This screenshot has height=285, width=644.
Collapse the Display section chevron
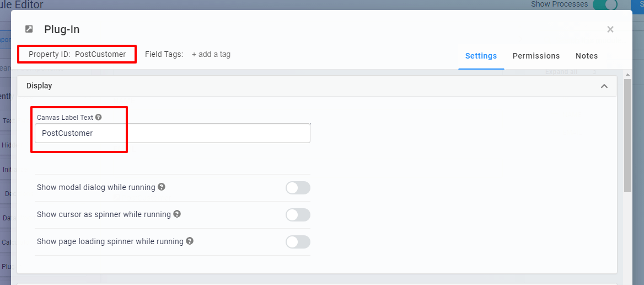(604, 86)
